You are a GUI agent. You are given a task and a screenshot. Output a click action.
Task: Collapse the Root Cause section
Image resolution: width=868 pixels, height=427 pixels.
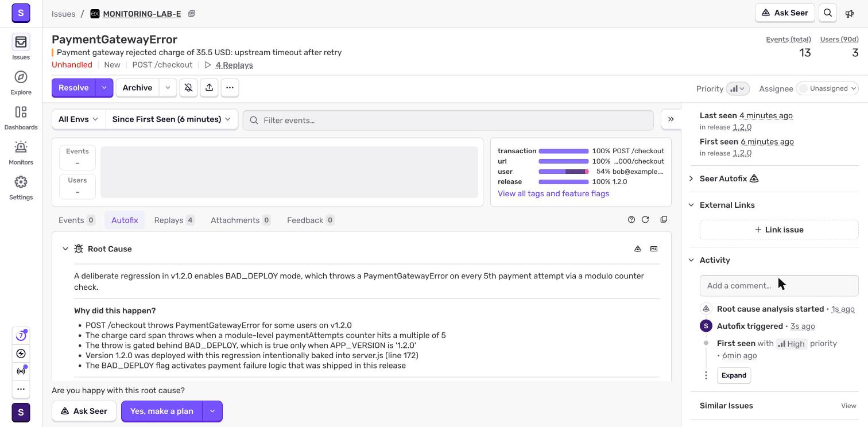coord(65,249)
